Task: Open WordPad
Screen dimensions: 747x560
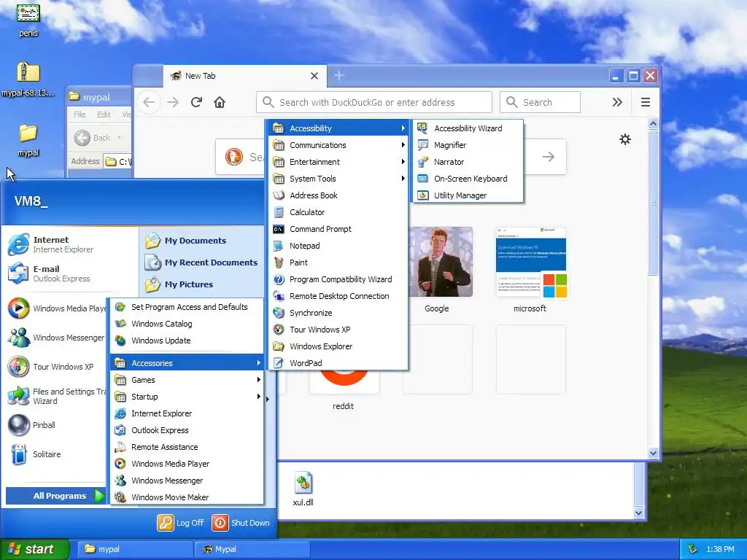Action: point(338,363)
